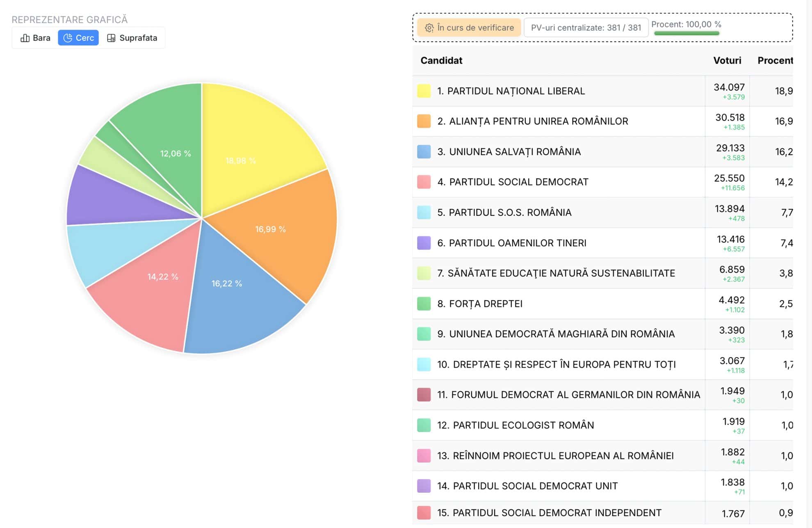The image size is (812, 528).
Task: Click the purple swatch for Partidul Oamenilor Tineri
Action: click(424, 243)
